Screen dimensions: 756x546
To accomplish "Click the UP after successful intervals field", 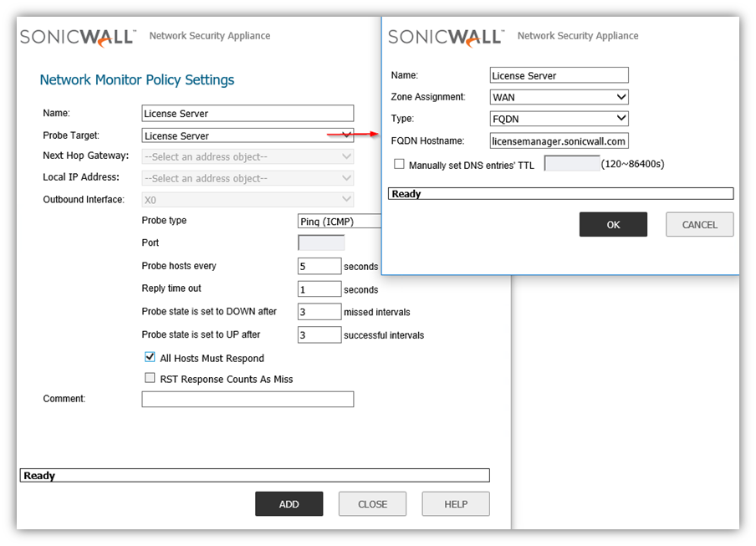I will [319, 335].
